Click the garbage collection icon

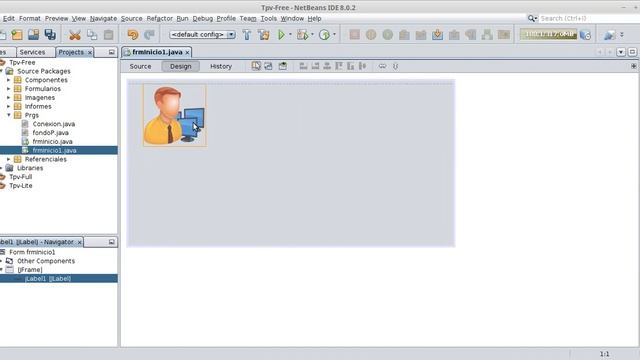(585, 35)
